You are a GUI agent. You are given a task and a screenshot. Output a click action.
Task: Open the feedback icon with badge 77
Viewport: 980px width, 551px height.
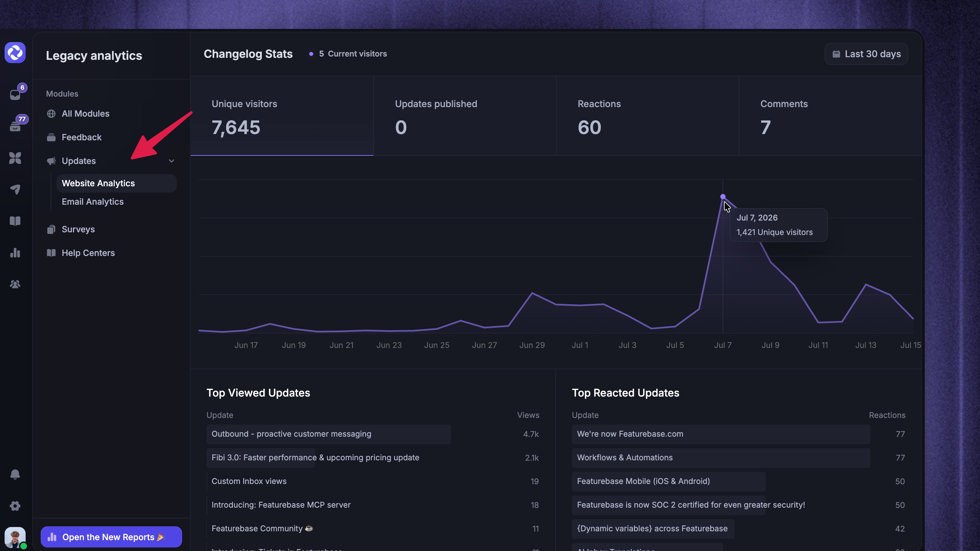pos(15,126)
